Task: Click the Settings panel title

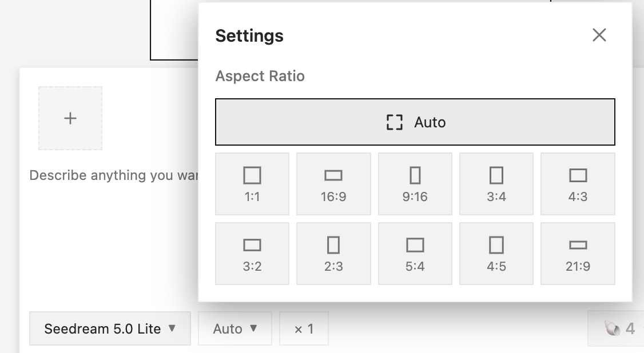Action: point(249,35)
